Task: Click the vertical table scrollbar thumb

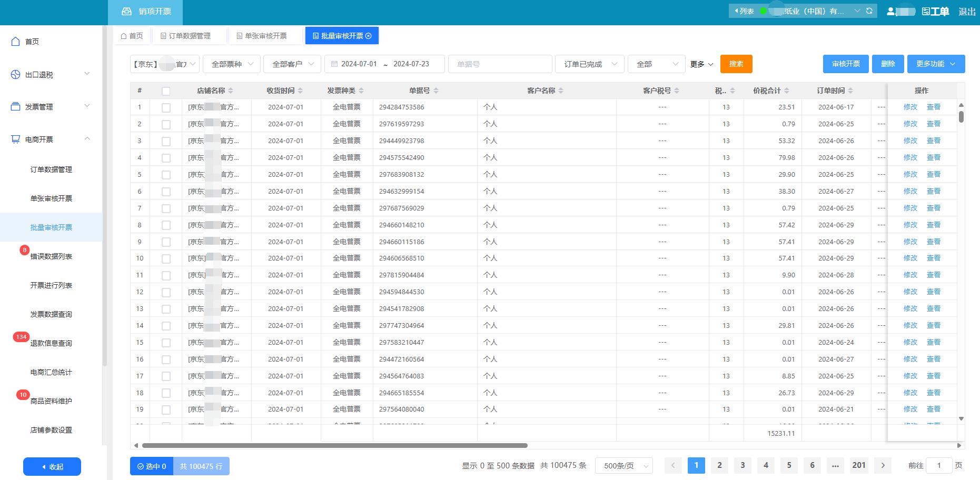Action: (961, 116)
